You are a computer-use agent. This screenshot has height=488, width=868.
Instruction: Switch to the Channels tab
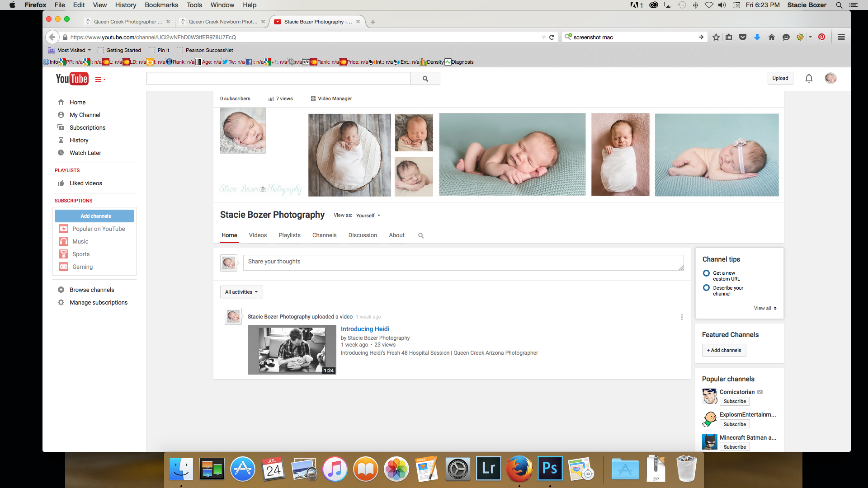point(325,235)
